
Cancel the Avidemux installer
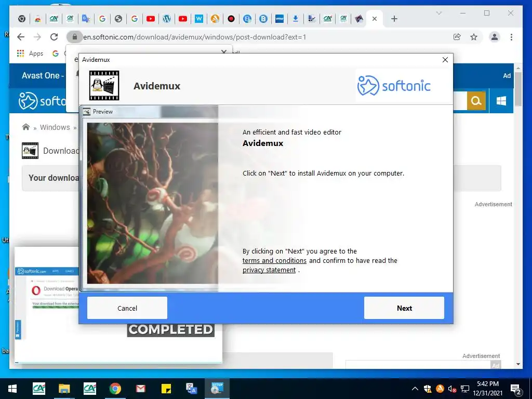[127, 308]
